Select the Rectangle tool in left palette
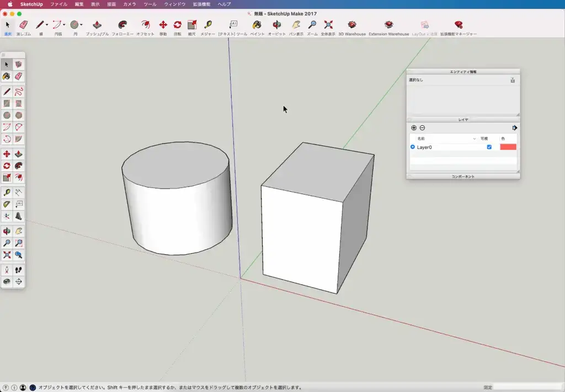 pos(7,104)
